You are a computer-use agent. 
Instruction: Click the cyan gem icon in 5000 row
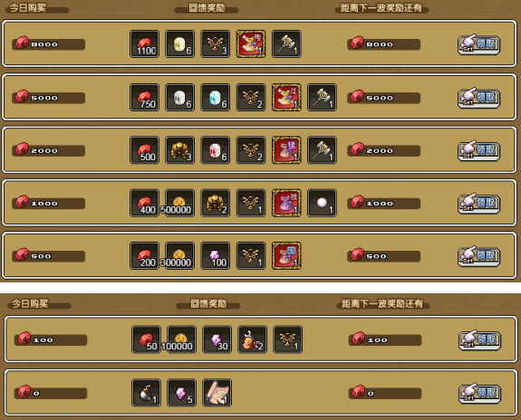click(x=216, y=97)
